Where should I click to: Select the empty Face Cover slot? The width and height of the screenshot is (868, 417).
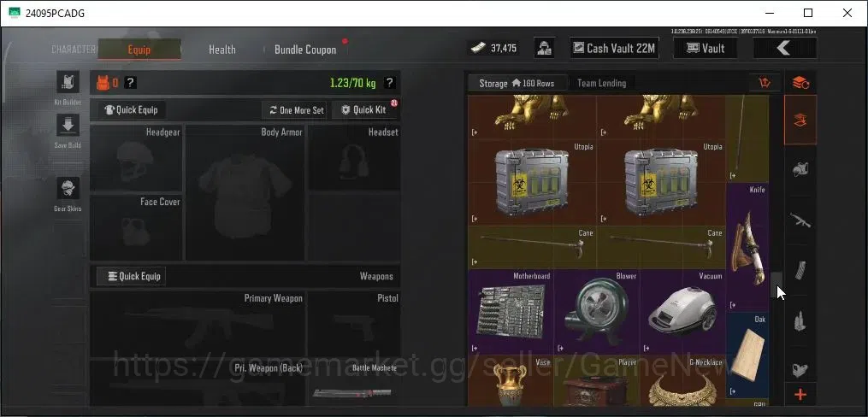tap(136, 227)
